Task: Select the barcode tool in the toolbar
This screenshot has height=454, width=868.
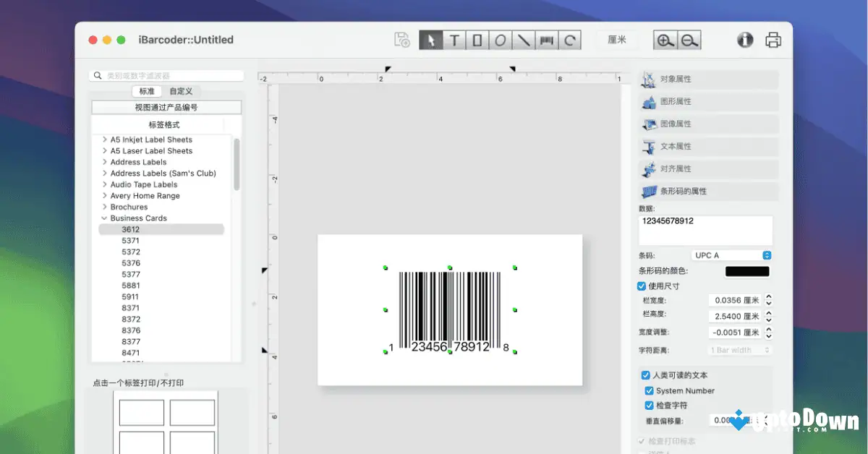Action: coord(548,40)
